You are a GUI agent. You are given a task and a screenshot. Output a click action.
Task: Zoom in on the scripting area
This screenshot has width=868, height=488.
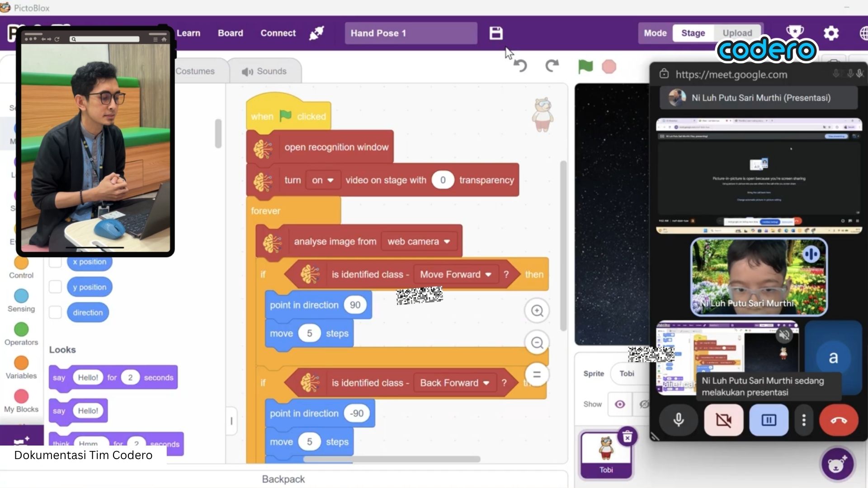click(x=537, y=311)
